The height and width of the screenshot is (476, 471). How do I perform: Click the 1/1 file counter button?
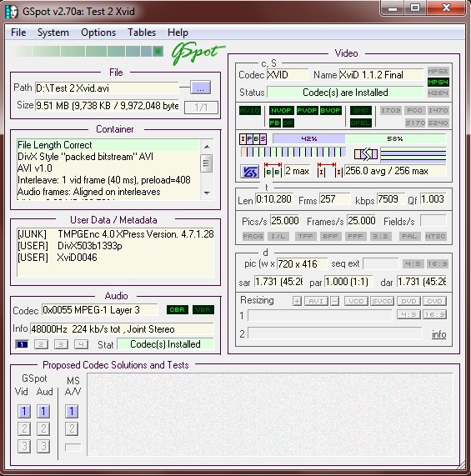[201, 108]
